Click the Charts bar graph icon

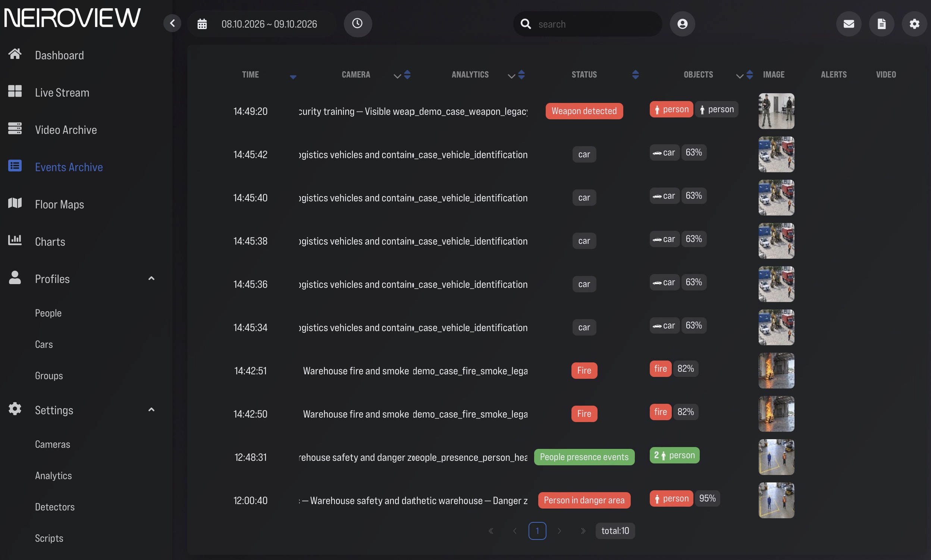(15, 240)
